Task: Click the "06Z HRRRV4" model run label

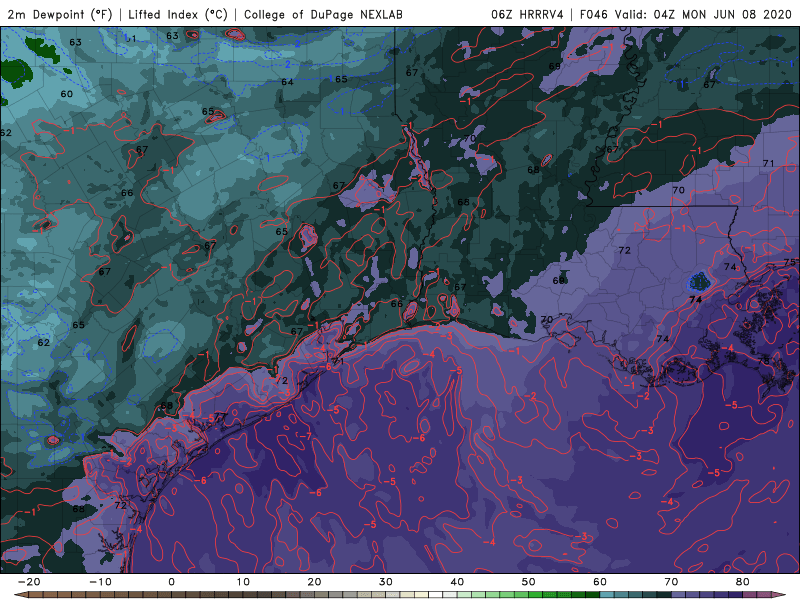Action: (x=527, y=14)
